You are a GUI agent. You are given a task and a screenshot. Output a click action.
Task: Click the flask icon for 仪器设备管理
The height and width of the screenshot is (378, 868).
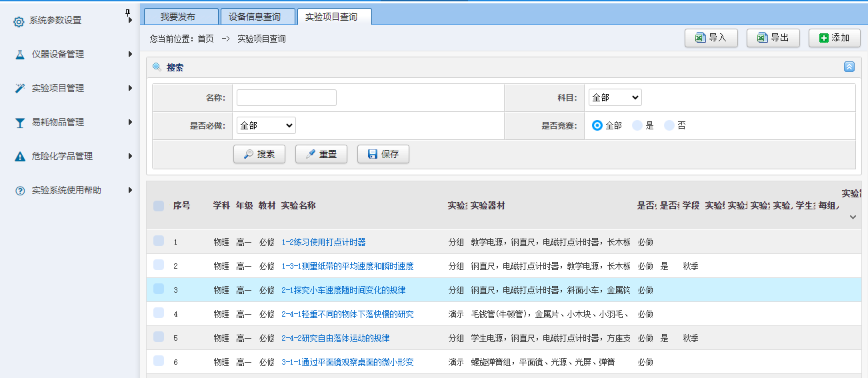click(20, 55)
